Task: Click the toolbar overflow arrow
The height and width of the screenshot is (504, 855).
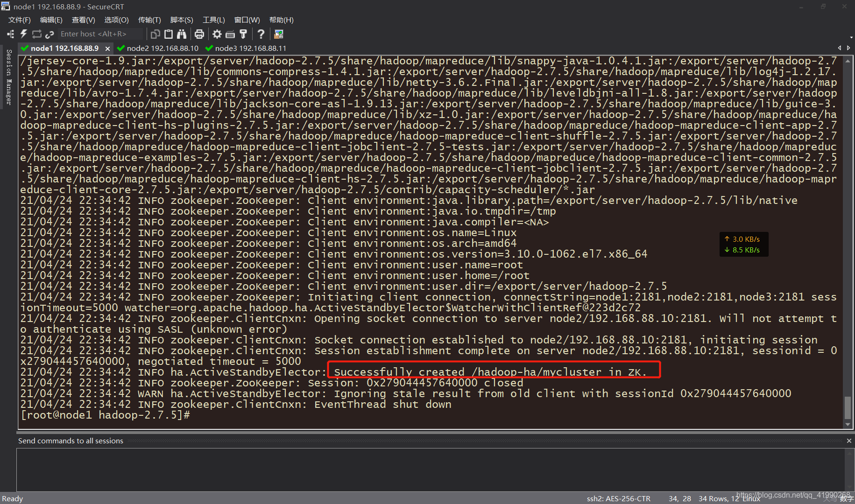Action: point(852,37)
